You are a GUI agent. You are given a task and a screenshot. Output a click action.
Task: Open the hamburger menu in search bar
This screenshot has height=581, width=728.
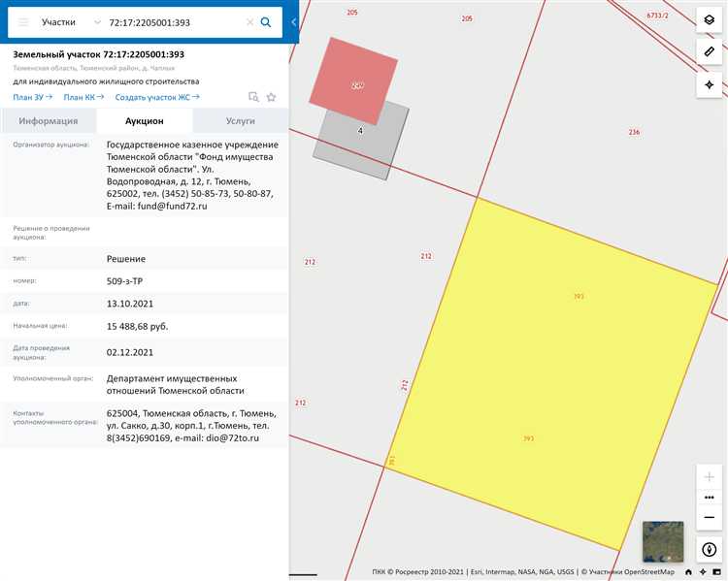click(24, 21)
